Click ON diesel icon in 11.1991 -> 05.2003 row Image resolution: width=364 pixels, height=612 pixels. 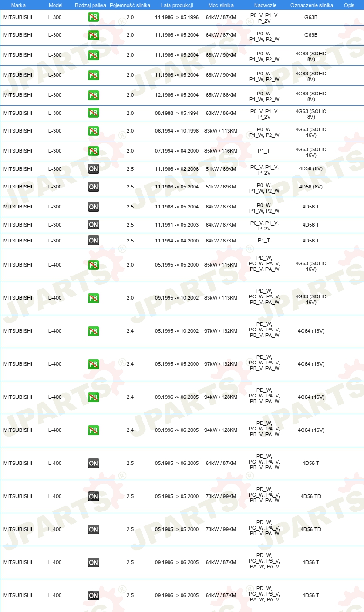coord(93,225)
